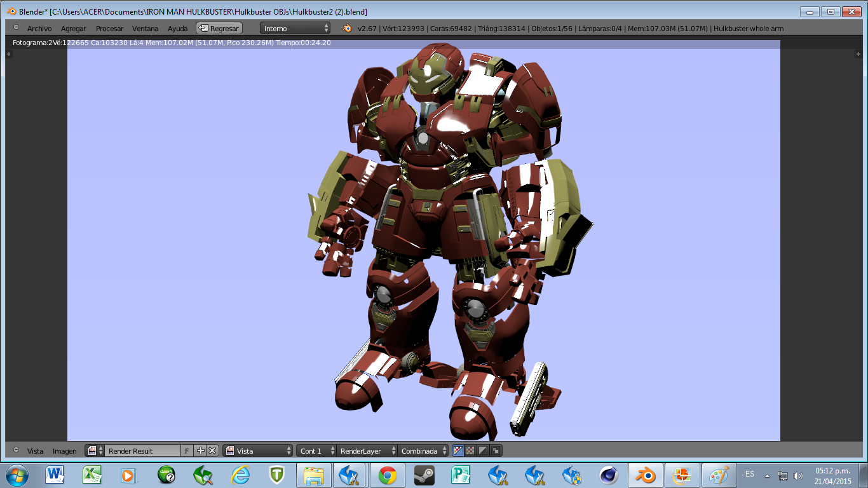The width and height of the screenshot is (868, 488).
Task: Show hidden system tray icons
Action: point(768,475)
